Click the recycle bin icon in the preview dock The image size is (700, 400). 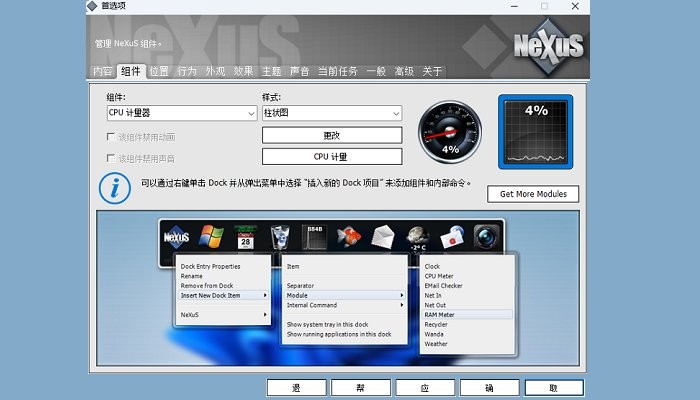[x=280, y=237]
